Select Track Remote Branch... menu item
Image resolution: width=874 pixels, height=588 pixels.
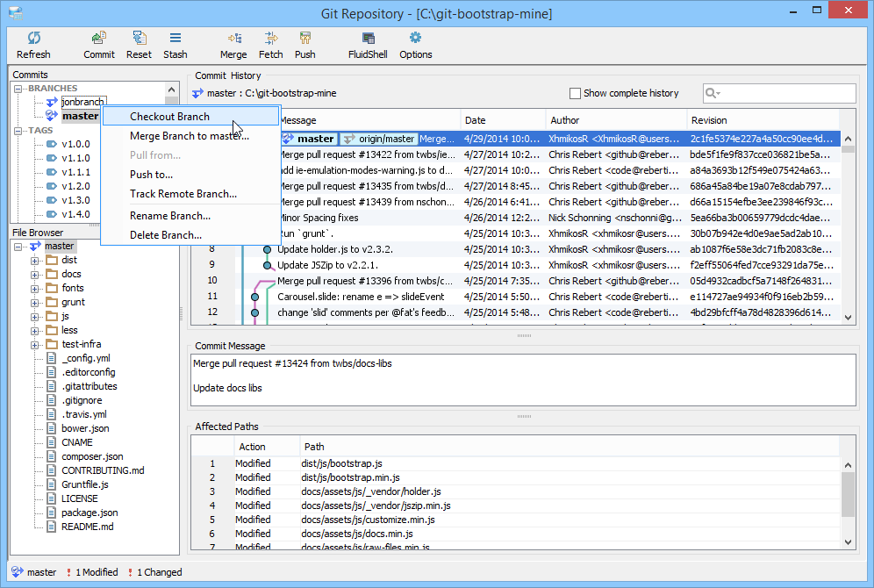190,193
